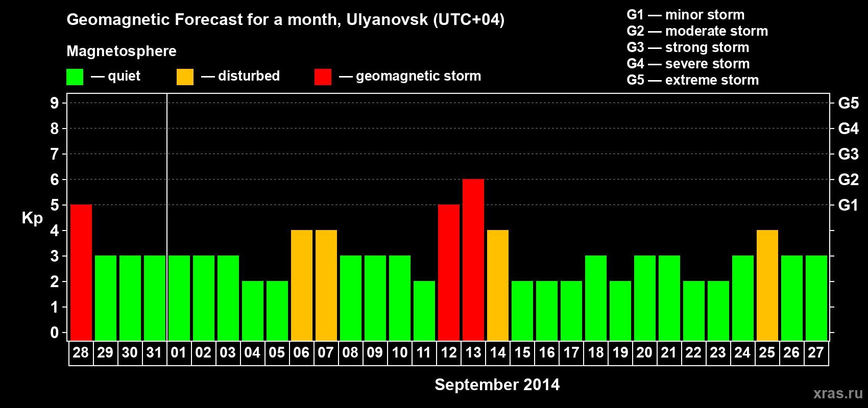Select the green bar for day 04

[253, 311]
